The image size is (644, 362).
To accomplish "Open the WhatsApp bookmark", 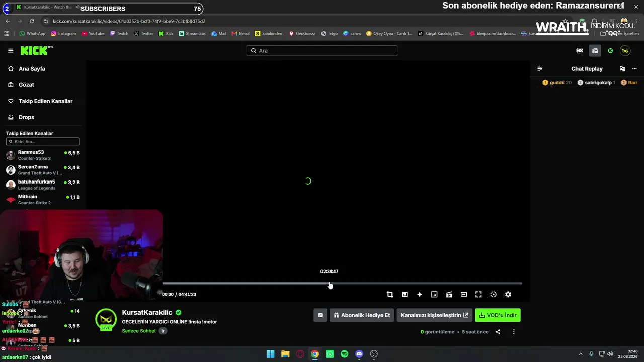I will click(x=32, y=34).
